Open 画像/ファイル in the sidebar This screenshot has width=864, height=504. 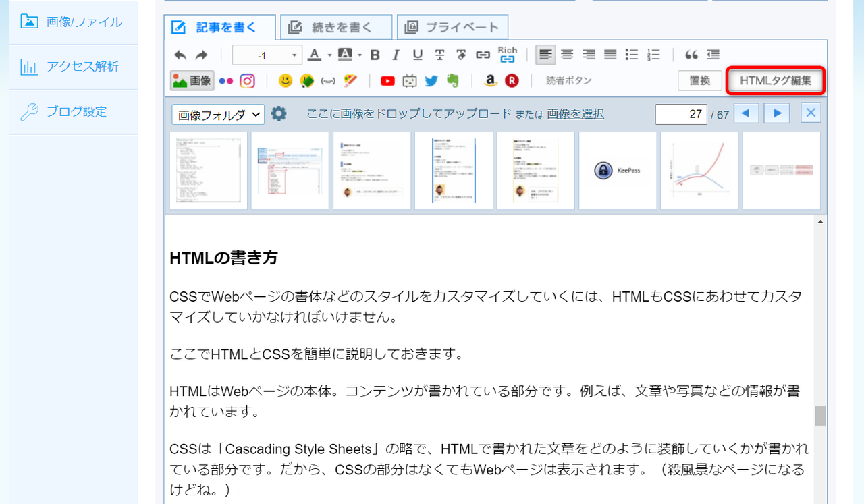[73, 22]
